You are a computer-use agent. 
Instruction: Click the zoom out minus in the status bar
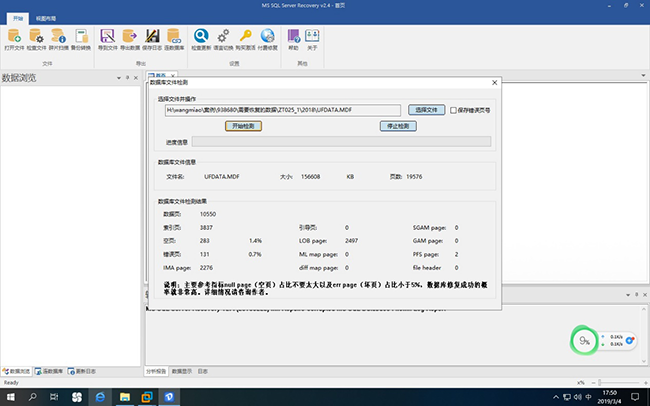593,382
